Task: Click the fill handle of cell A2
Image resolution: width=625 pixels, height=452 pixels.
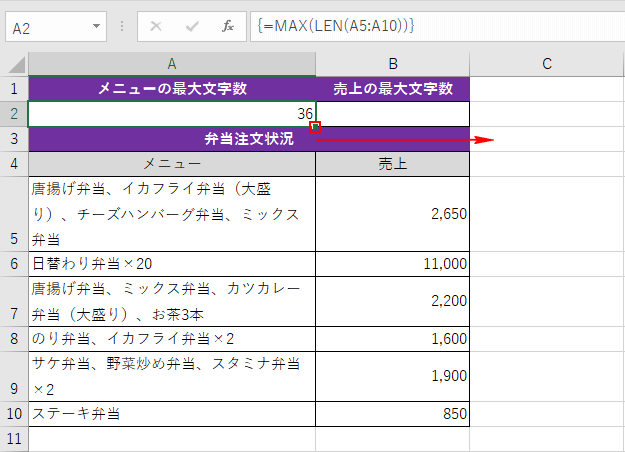Action: tap(315, 127)
